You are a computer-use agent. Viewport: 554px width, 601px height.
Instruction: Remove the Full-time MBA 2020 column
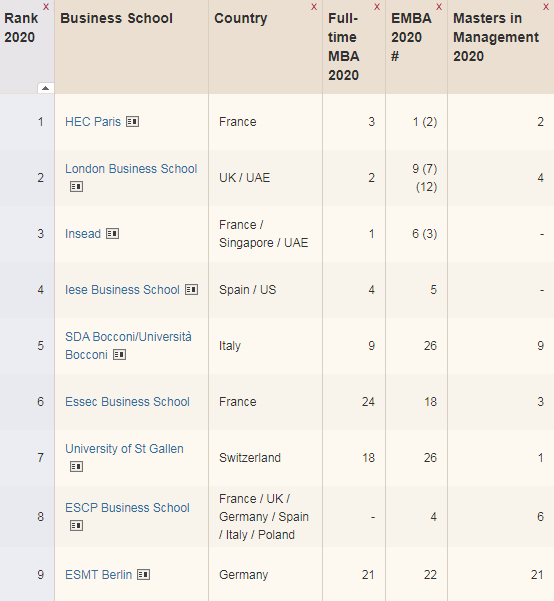(377, 7)
